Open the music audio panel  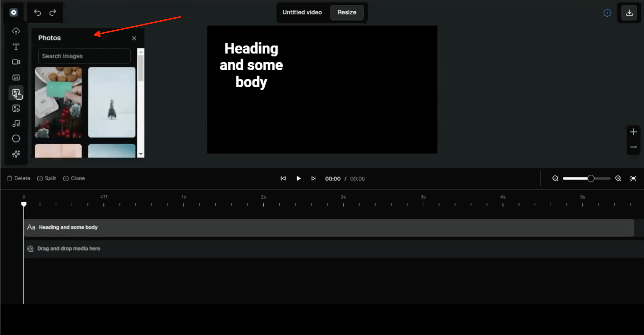click(x=16, y=123)
